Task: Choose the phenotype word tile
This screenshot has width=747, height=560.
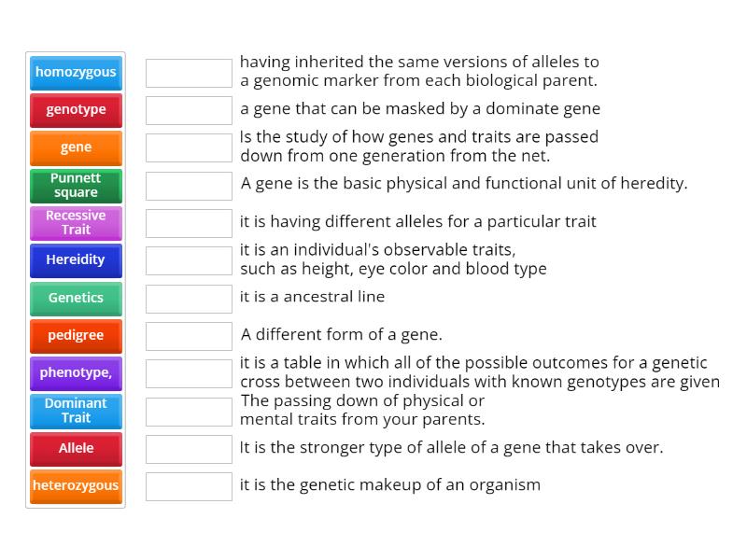Action: coord(75,373)
